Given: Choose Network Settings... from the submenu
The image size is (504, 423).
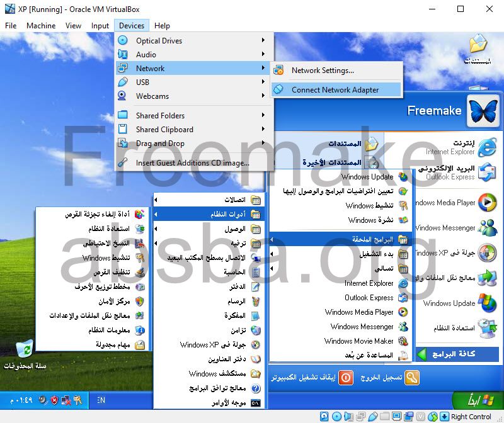Looking at the screenshot, I should tap(336, 70).
